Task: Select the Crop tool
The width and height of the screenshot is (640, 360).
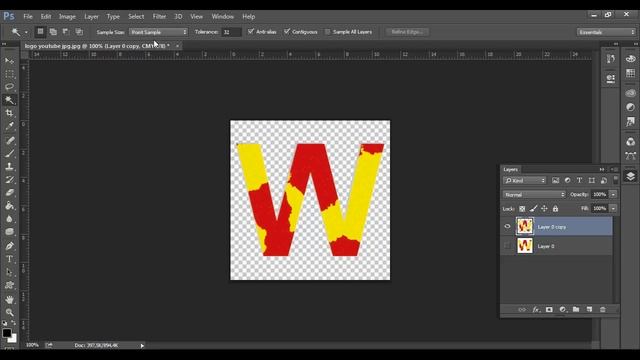Action: click(x=9, y=113)
